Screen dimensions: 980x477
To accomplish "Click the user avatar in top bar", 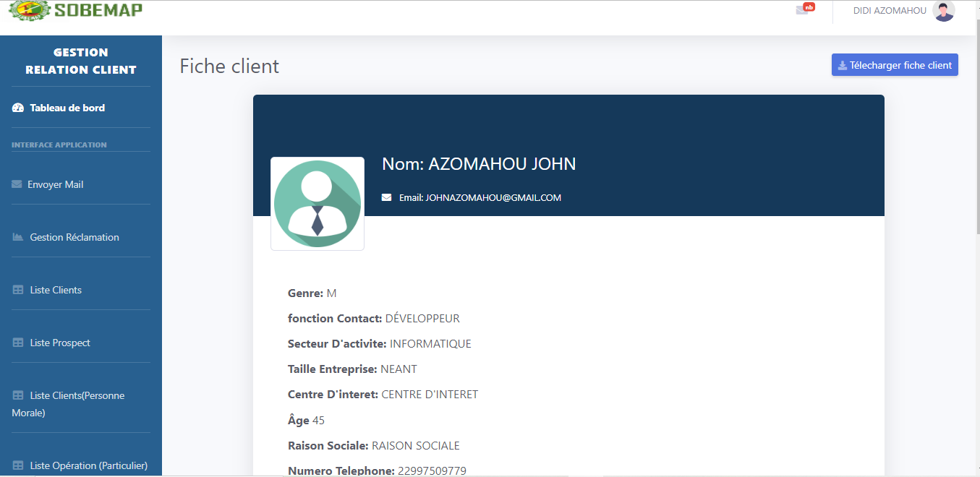I will click(943, 11).
